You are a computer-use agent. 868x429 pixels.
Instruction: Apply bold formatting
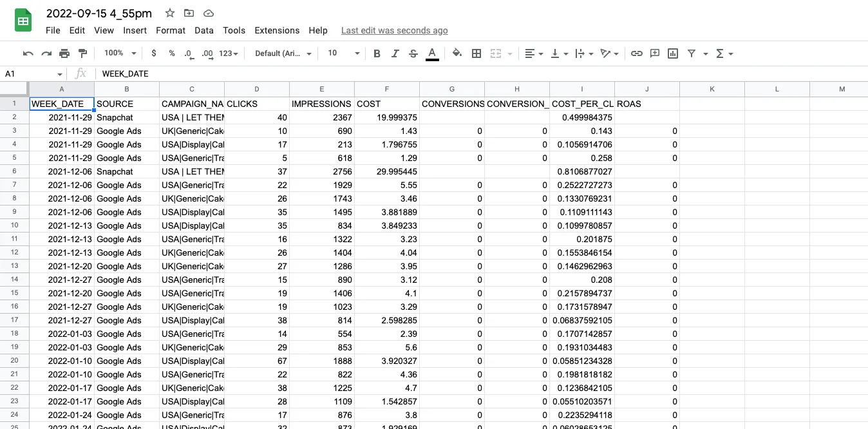point(377,53)
